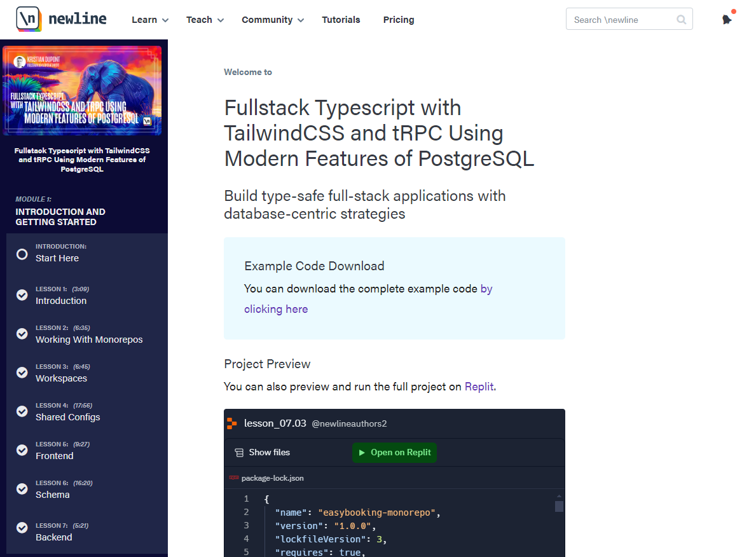
Task: Expand the Teach dropdown chevron
Action: pos(221,20)
